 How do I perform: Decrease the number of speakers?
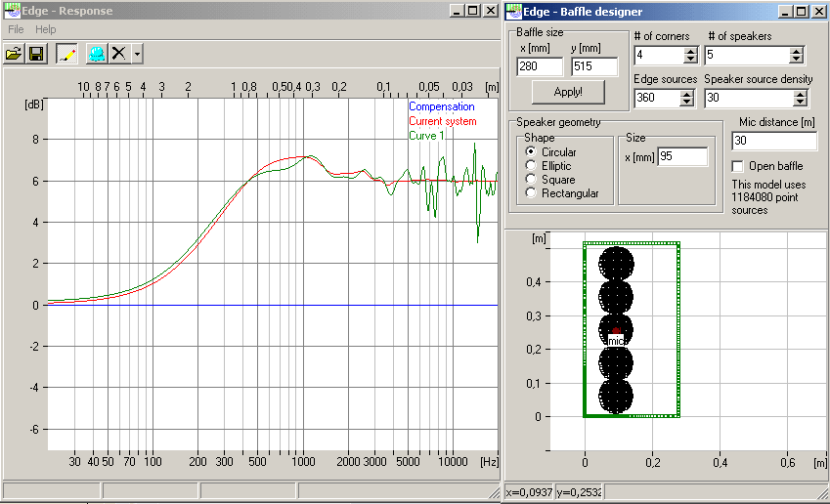(x=796, y=59)
